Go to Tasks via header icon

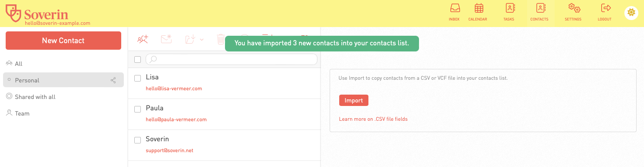click(510, 8)
